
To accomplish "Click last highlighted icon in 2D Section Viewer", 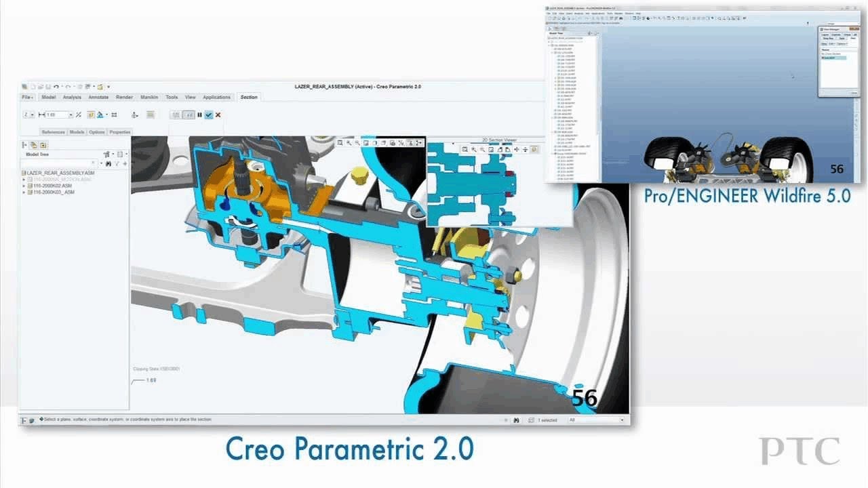I will tap(533, 149).
